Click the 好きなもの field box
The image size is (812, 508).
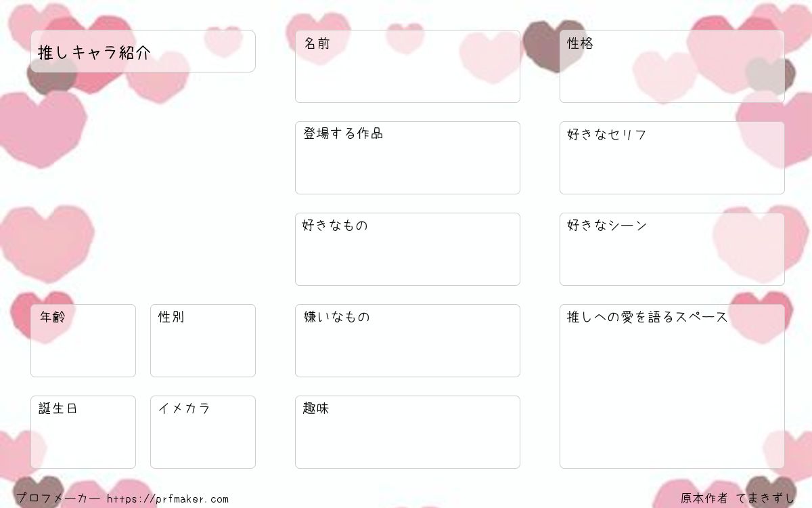point(407,249)
